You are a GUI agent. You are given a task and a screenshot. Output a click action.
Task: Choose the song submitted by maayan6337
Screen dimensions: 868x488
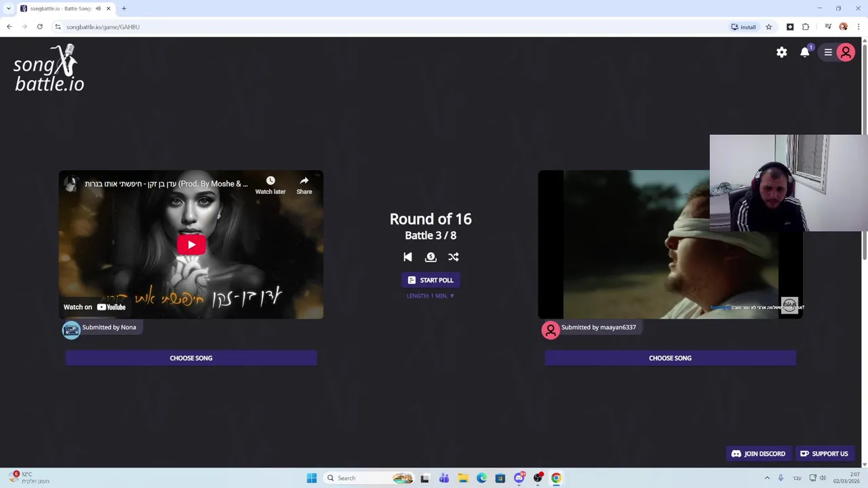click(670, 358)
